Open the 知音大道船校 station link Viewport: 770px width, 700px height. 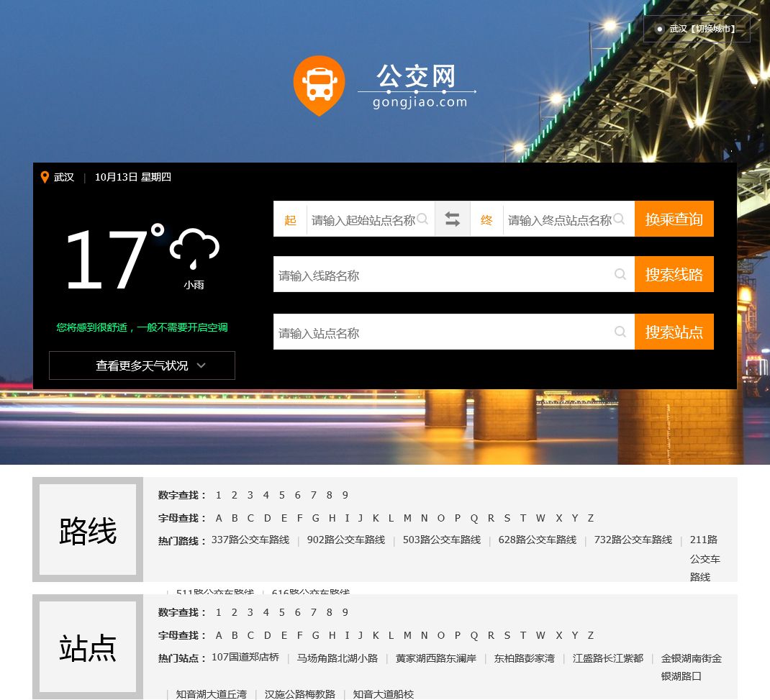tap(384, 694)
